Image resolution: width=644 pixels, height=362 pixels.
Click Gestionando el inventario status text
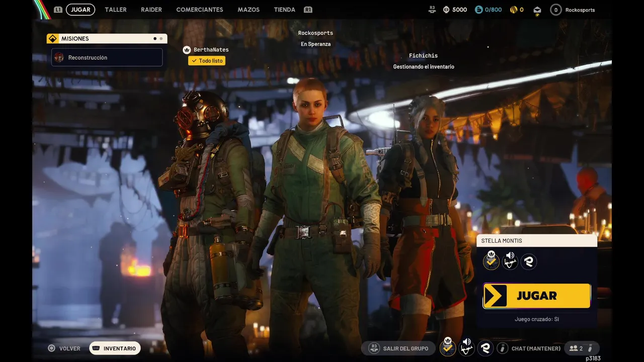(x=424, y=67)
